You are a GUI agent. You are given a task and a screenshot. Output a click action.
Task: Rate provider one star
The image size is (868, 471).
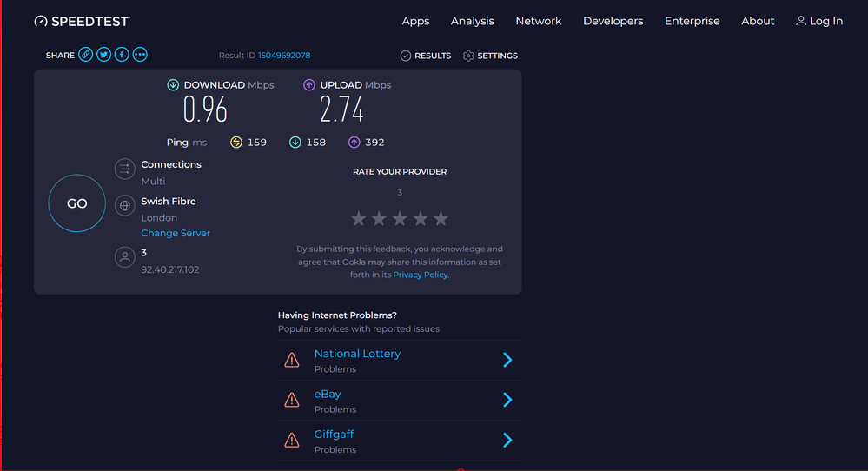pyautogui.click(x=359, y=219)
